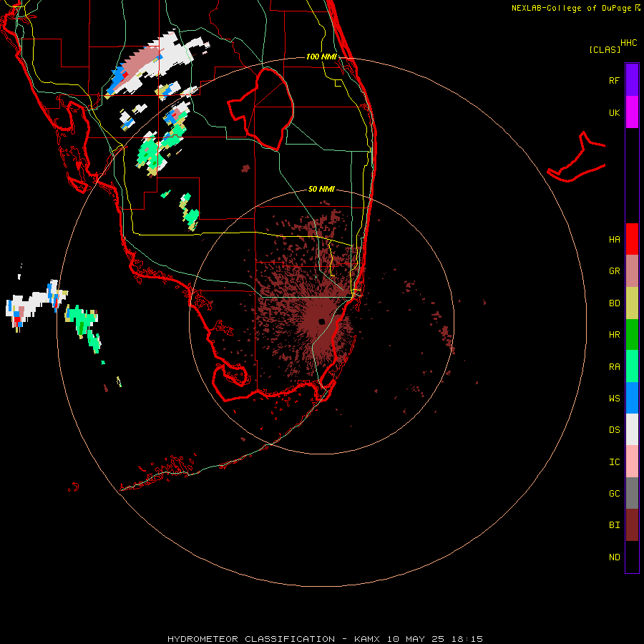Click the BD legend label
The image size is (644, 644).
click(614, 303)
